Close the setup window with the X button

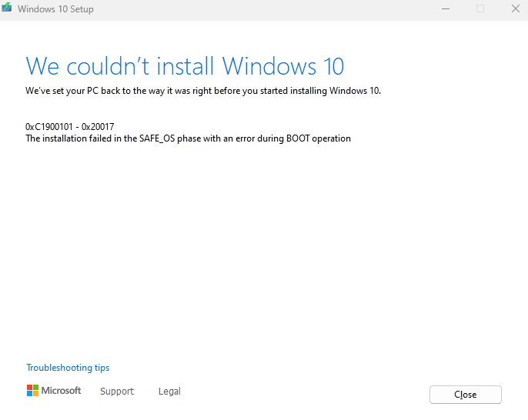[516, 8]
